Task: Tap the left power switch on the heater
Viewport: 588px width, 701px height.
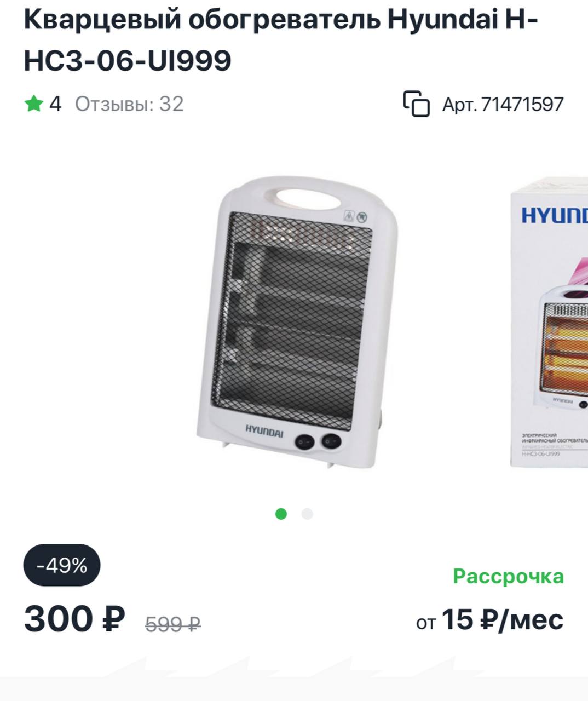Action: pyautogui.click(x=305, y=440)
